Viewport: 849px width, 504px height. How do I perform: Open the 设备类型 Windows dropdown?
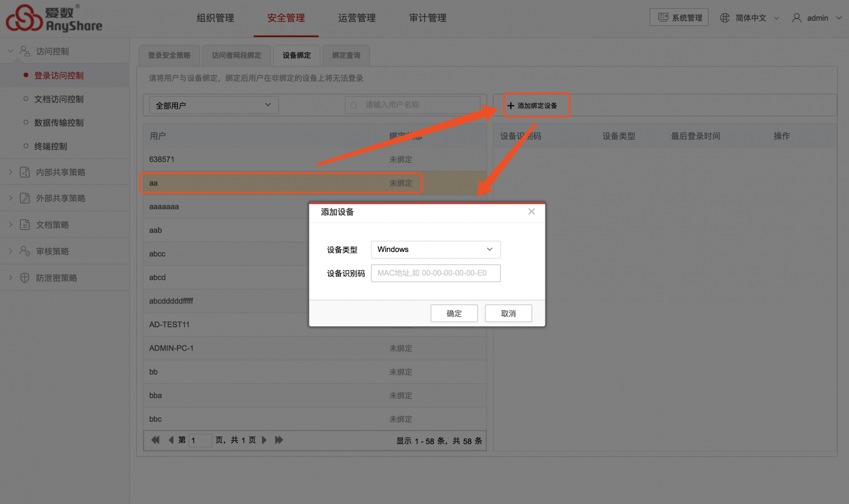(435, 249)
